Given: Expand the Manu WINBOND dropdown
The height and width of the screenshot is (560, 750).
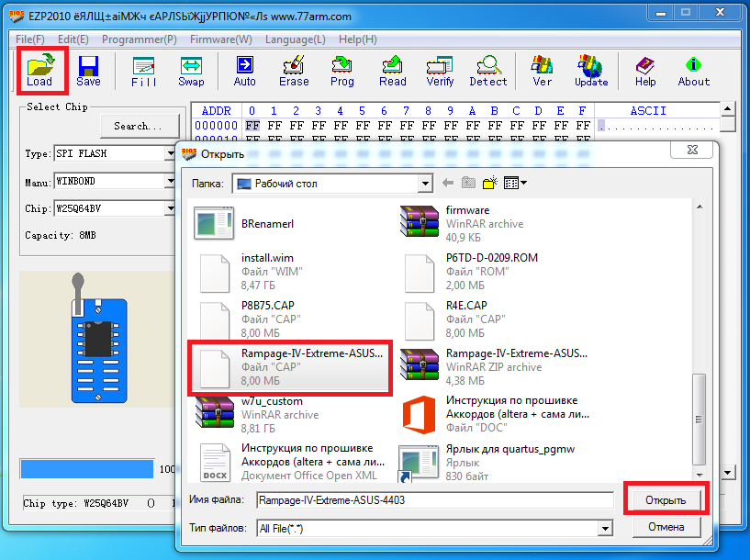Looking at the screenshot, I should pos(170,181).
